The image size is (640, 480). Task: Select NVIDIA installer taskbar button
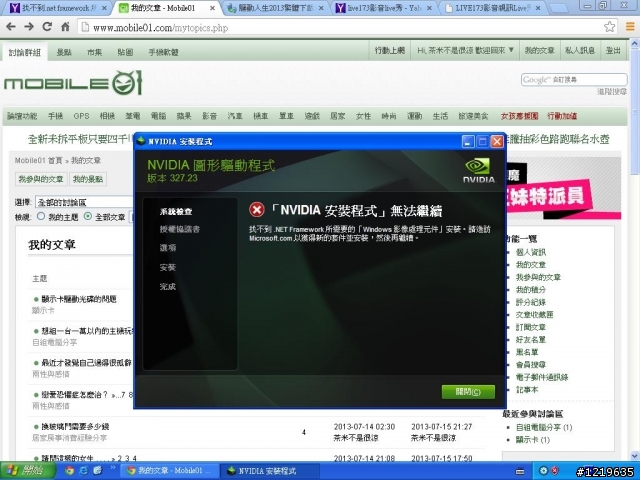(x=270, y=471)
